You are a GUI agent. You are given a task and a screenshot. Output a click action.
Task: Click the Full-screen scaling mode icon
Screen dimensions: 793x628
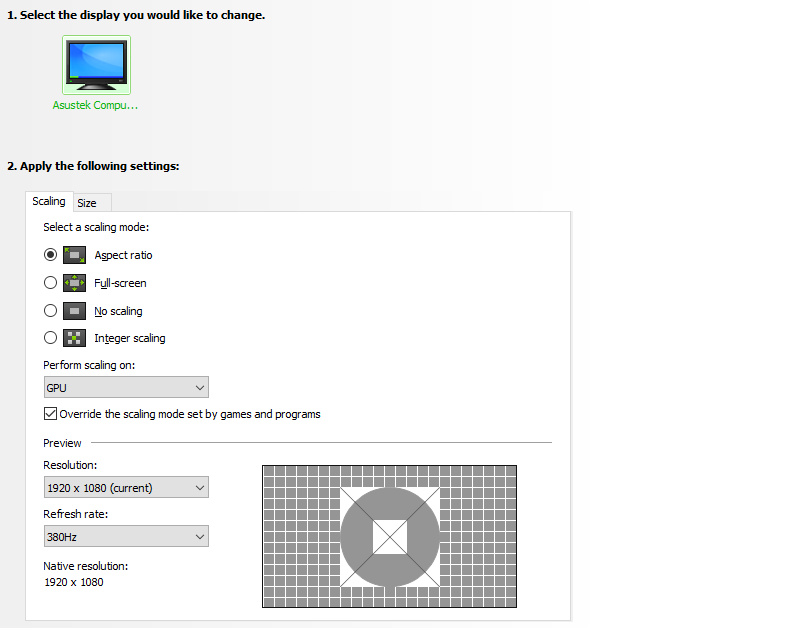coord(75,283)
